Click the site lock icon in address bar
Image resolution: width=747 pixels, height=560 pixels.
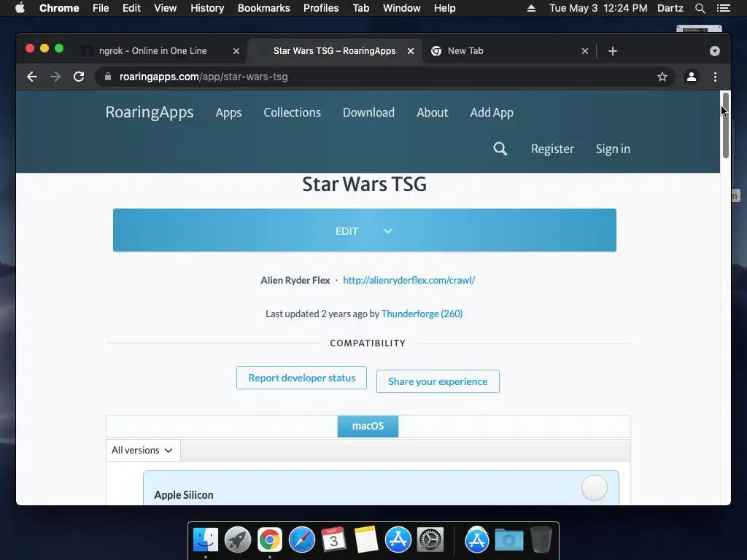coord(108,77)
